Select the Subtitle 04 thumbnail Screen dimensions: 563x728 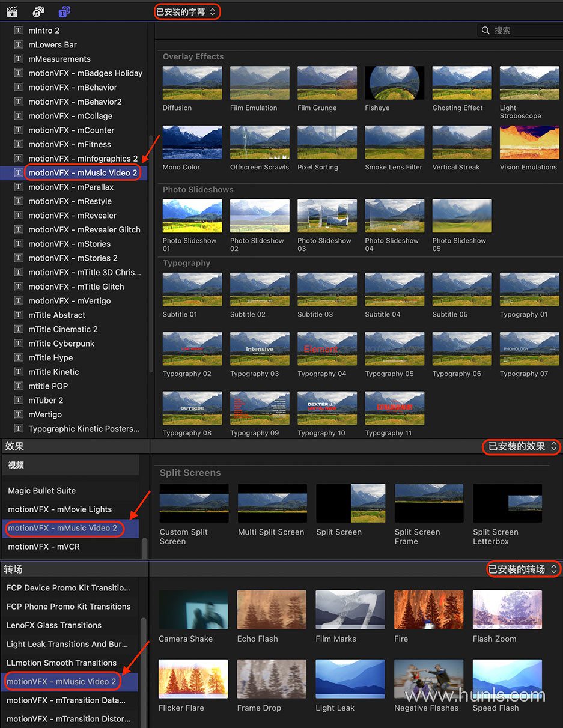tap(395, 290)
